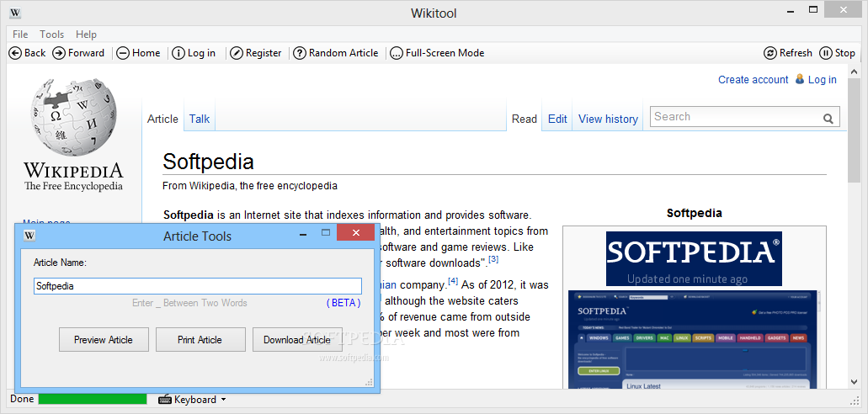The image size is (868, 414).
Task: Click the Print Article button
Action: pos(200,339)
